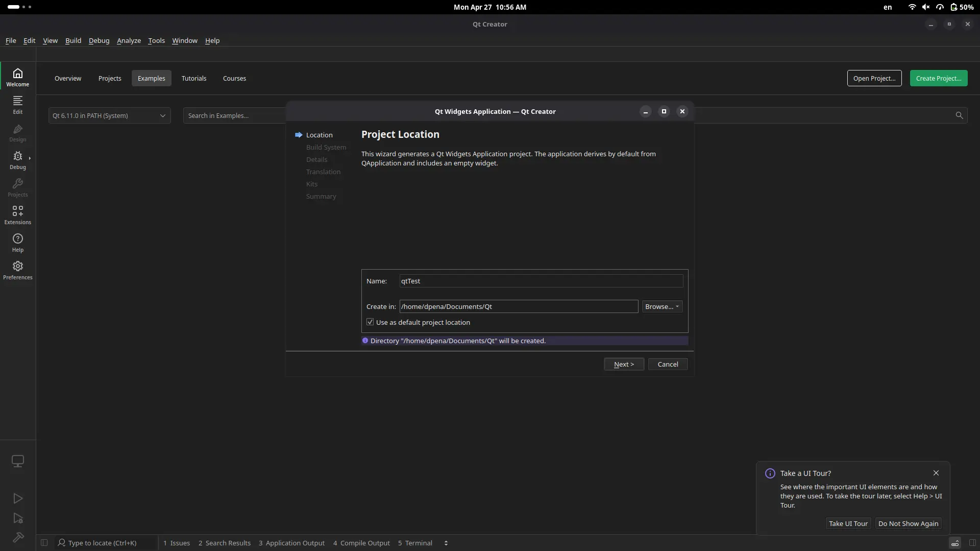The image size is (980, 551).
Task: Open the Window menu
Action: click(x=185, y=40)
